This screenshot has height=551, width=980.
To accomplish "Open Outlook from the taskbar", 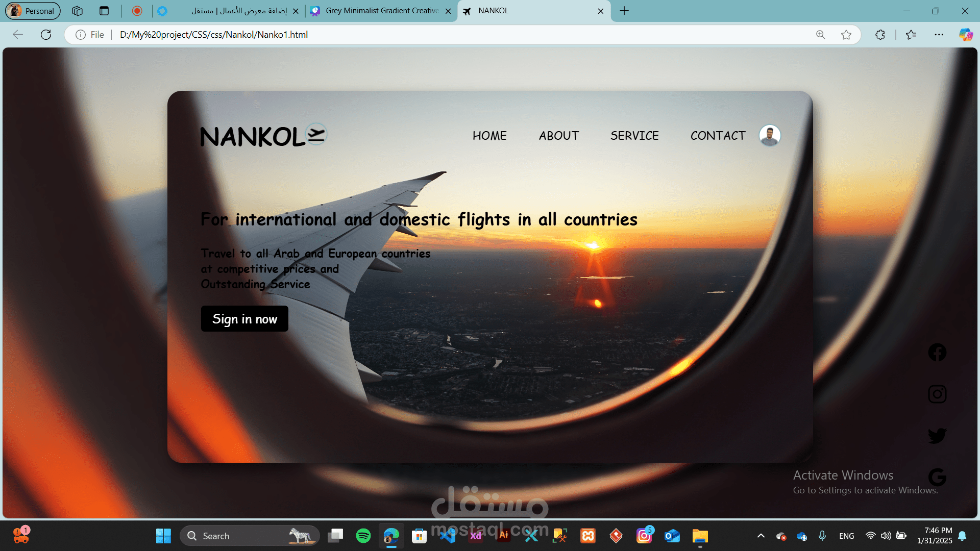I will tap(672, 536).
